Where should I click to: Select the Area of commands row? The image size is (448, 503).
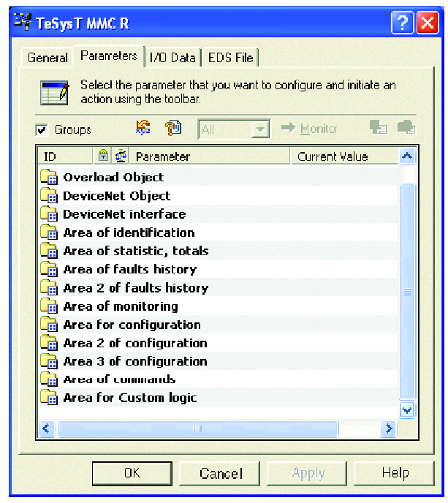pyautogui.click(x=218, y=379)
